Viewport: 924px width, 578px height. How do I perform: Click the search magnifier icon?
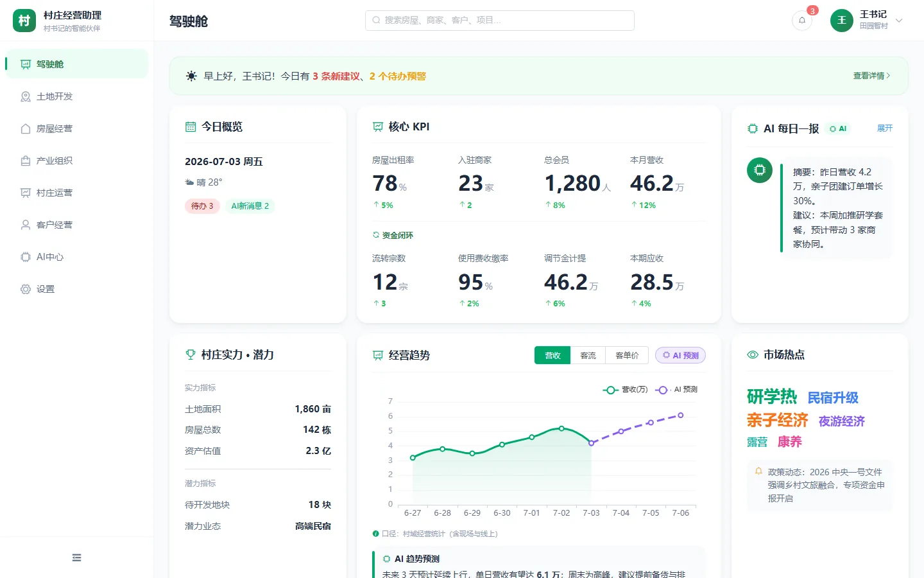376,21
